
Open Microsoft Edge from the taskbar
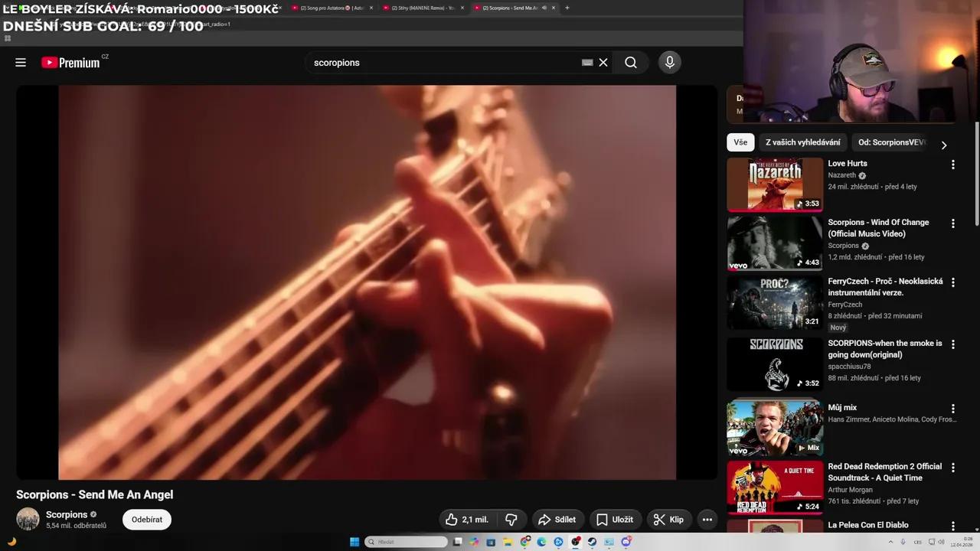(541, 542)
